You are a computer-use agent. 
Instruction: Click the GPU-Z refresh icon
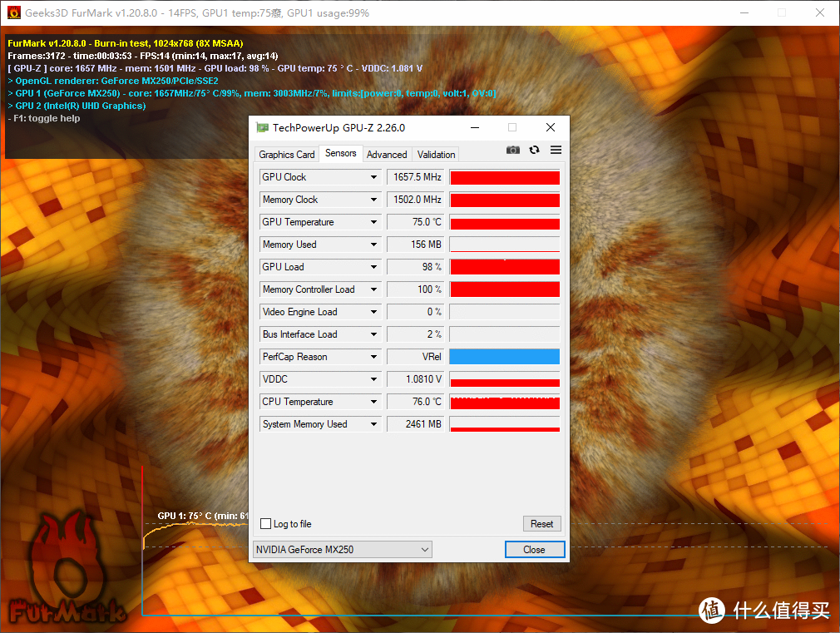point(534,150)
